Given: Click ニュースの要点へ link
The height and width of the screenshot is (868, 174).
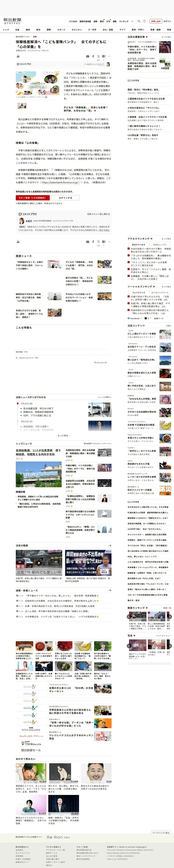Looking at the screenshot, I should coord(104,397).
